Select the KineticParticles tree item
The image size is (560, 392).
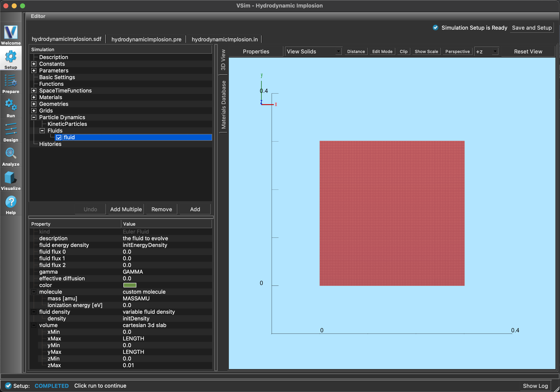coord(67,124)
